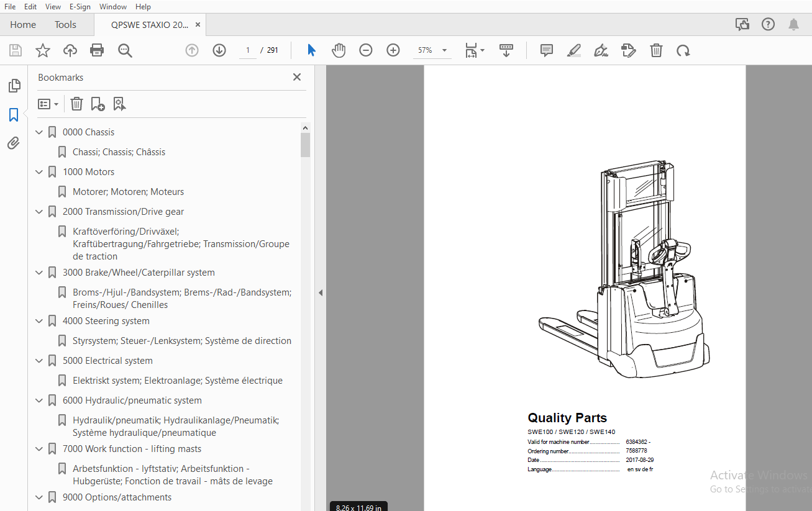The width and height of the screenshot is (812, 511).
Task: Jump to Chassi; Chassis; Châssis bookmark
Action: [x=119, y=152]
